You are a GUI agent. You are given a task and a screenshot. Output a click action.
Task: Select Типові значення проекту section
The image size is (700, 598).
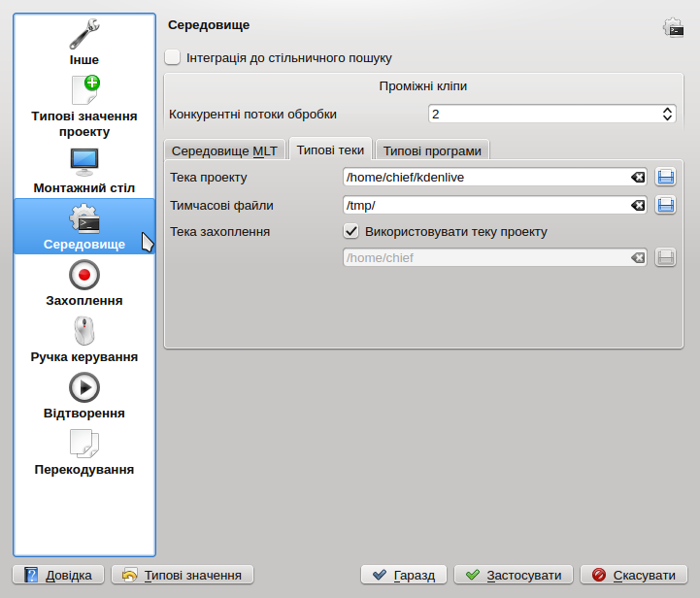84,107
